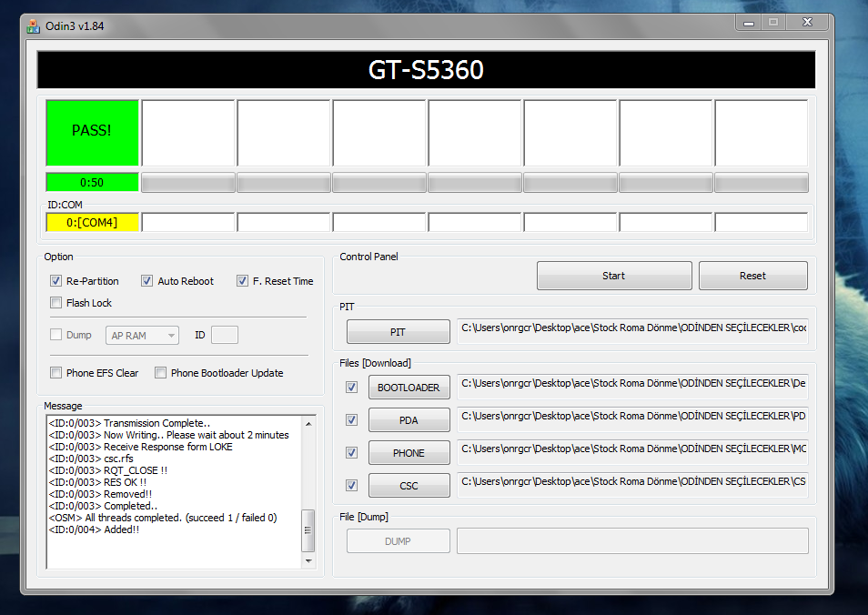Screen dimensions: 868x615
Task: Click the File Dump path field
Action: (x=632, y=540)
